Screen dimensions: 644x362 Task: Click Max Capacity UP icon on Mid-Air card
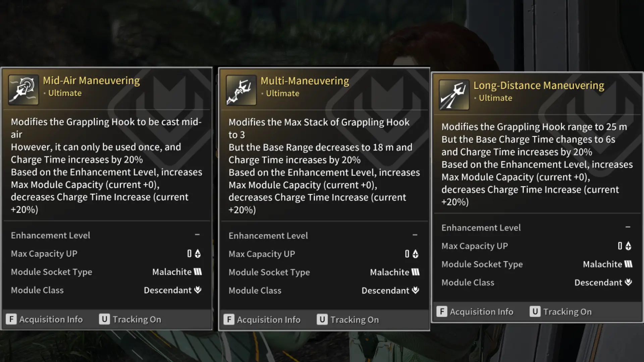pyautogui.click(x=198, y=254)
